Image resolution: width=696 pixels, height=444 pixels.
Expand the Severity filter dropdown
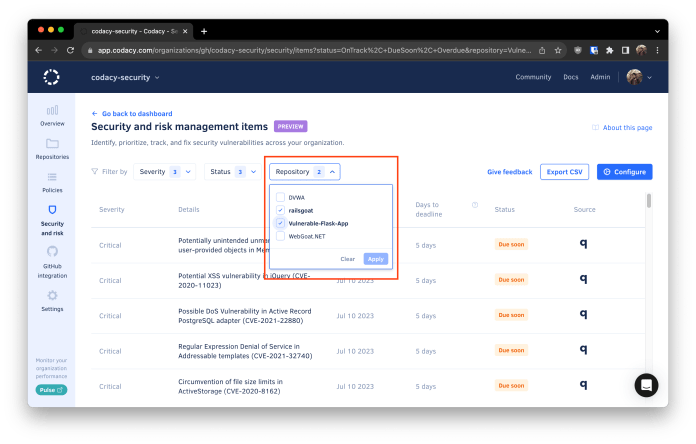(x=164, y=172)
